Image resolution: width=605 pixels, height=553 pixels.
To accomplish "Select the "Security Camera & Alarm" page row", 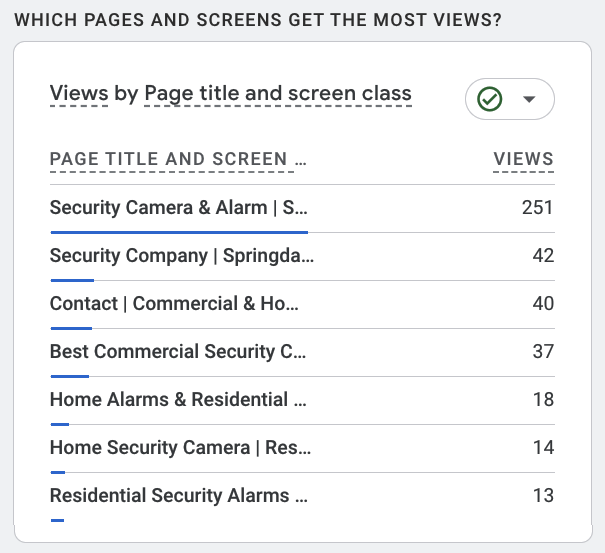I will pyautogui.click(x=180, y=208).
